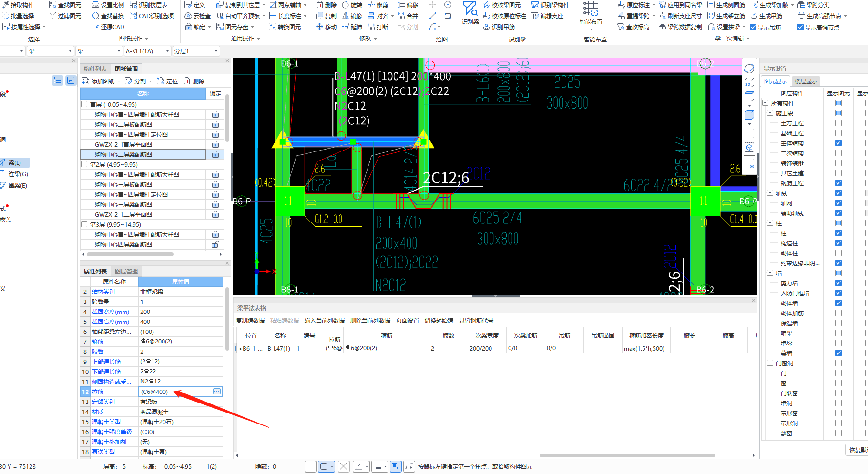
Task: Toggle 显示高强节点 checkbox in ribbon
Action: pos(800,27)
